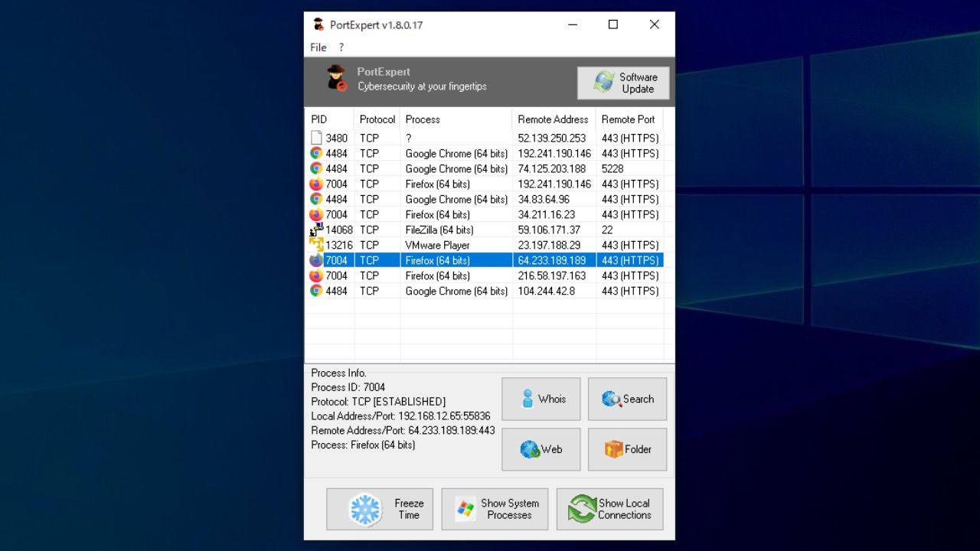
Task: Click the '?' process name cell
Action: [x=408, y=138]
